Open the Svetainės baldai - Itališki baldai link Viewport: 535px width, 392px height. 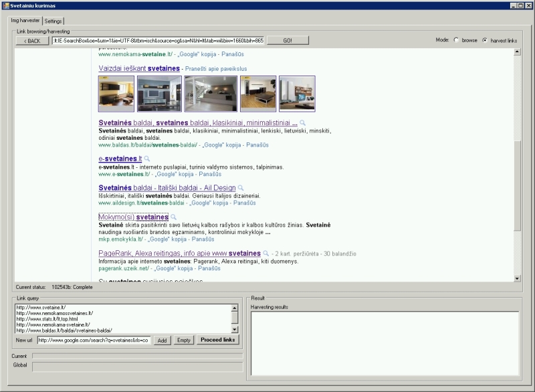(x=167, y=188)
